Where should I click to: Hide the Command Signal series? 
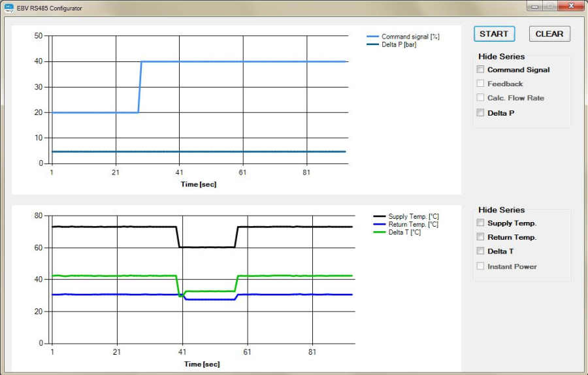(x=481, y=69)
